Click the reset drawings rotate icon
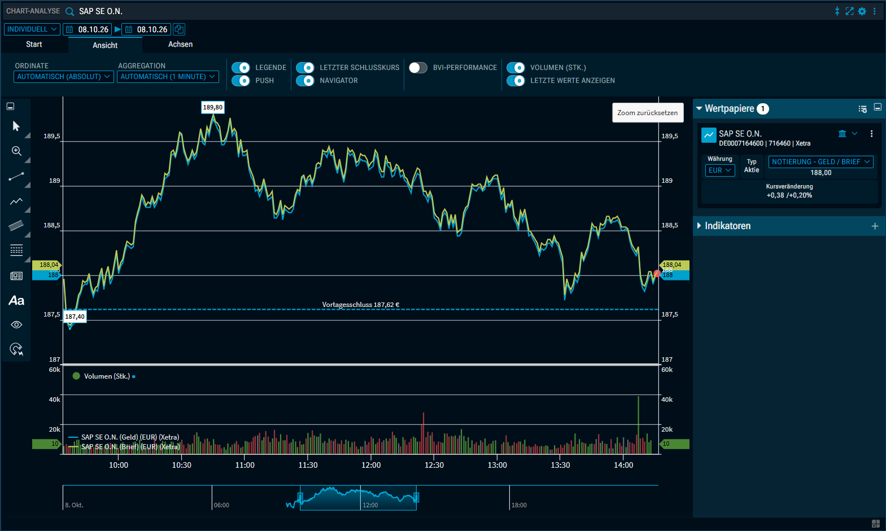The width and height of the screenshot is (886, 531). click(16, 349)
